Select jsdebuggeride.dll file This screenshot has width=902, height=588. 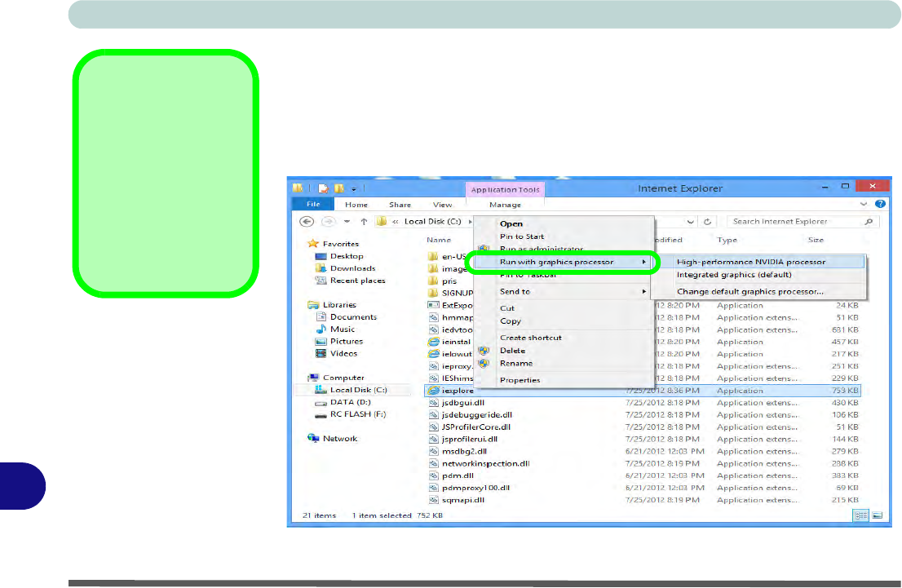477,415
